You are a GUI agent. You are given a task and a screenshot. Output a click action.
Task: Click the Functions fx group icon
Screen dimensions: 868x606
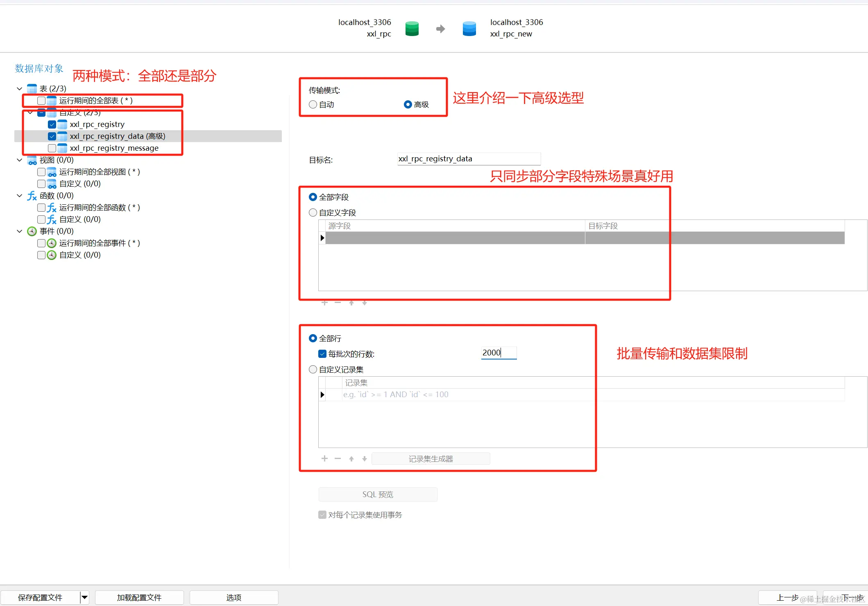click(x=32, y=196)
